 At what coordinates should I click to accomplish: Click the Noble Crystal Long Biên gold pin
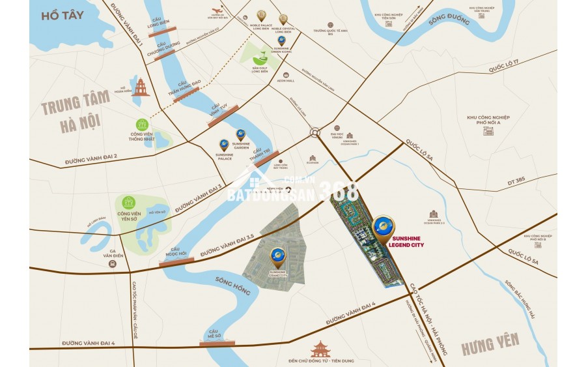coord(283,20)
